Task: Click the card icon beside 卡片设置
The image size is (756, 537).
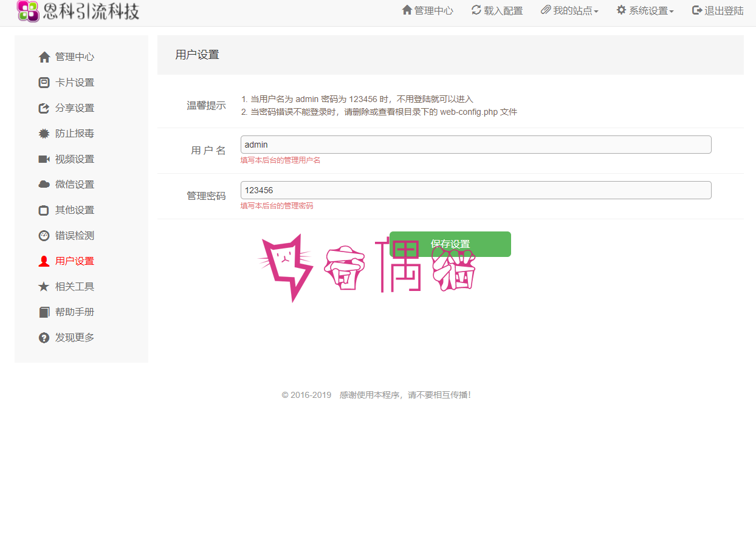Action: [x=44, y=83]
